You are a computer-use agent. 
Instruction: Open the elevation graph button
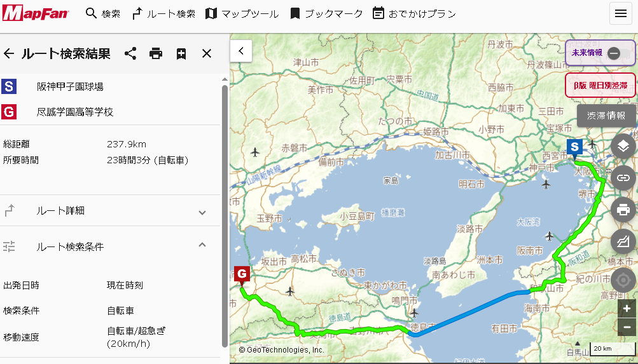pyautogui.click(x=623, y=242)
